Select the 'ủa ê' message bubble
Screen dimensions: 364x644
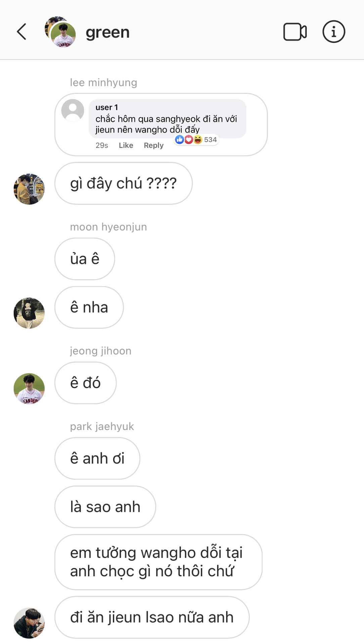(x=85, y=259)
